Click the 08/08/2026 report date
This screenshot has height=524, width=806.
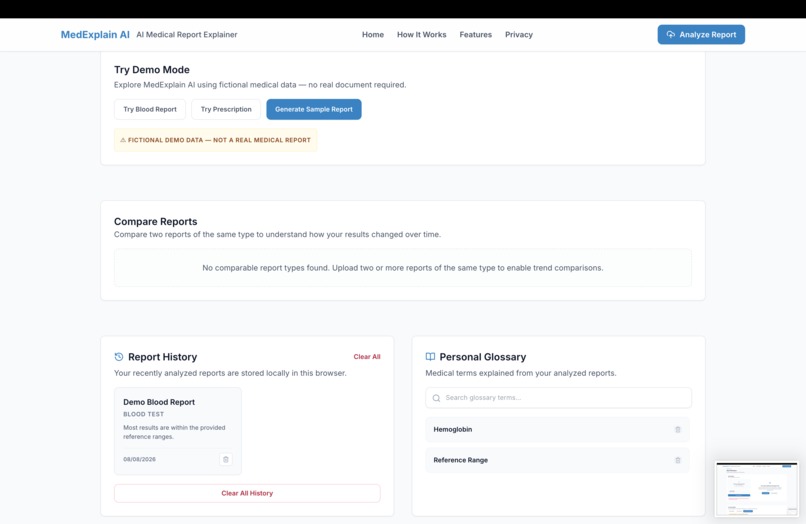[x=139, y=459]
